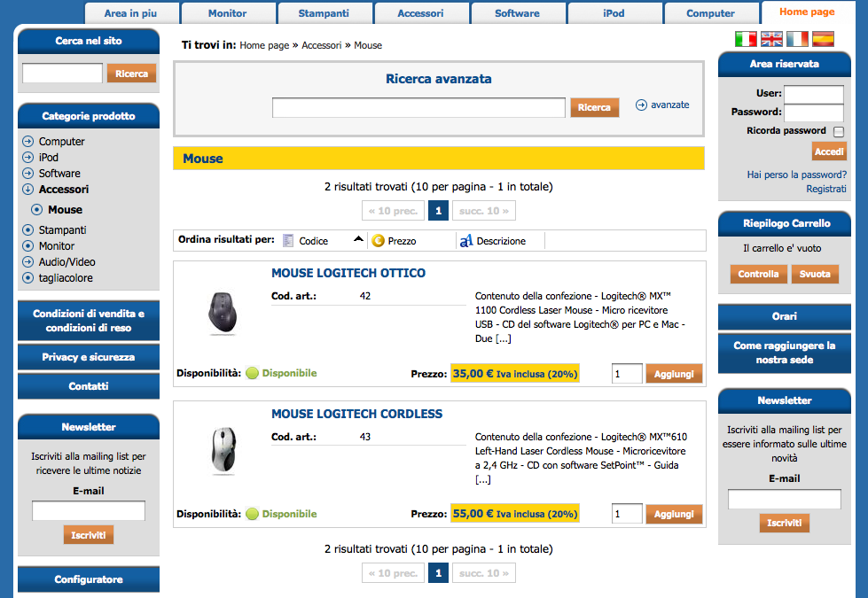868x598 pixels.
Task: Click the arrow icon beside iPod category
Action: 27,157
